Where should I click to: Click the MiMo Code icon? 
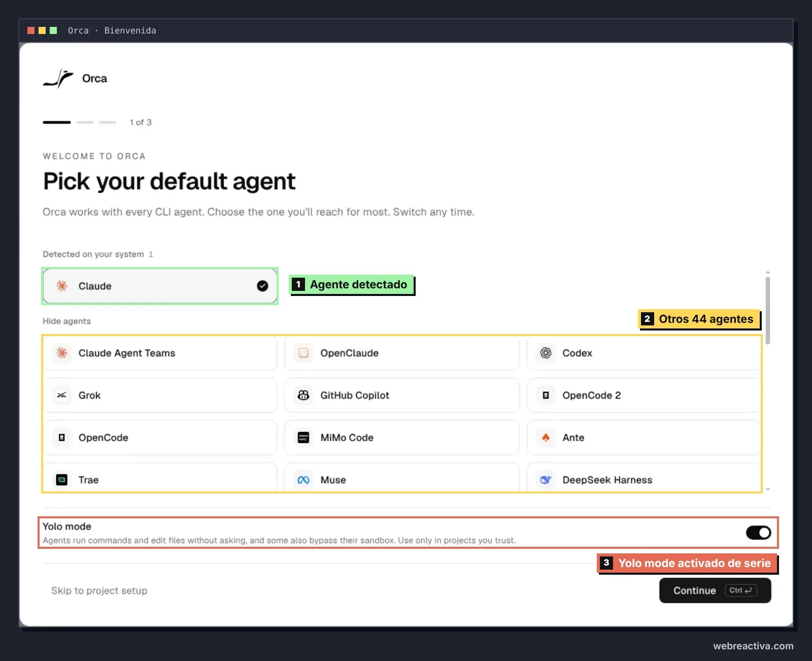[303, 438]
